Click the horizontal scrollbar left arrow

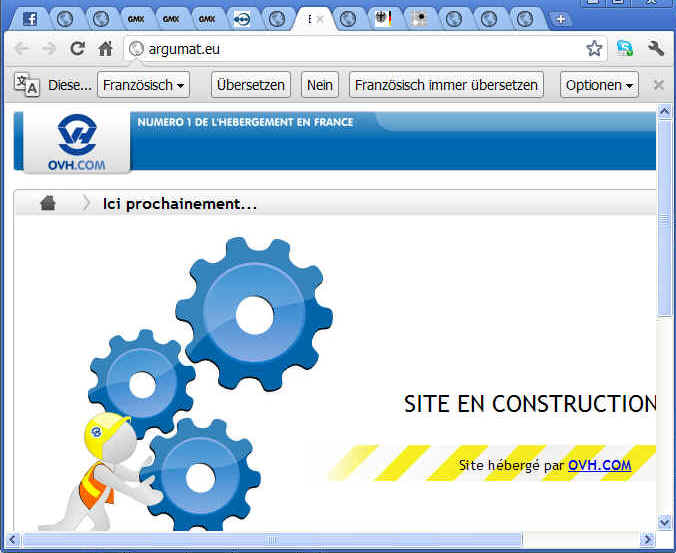pos(13,539)
